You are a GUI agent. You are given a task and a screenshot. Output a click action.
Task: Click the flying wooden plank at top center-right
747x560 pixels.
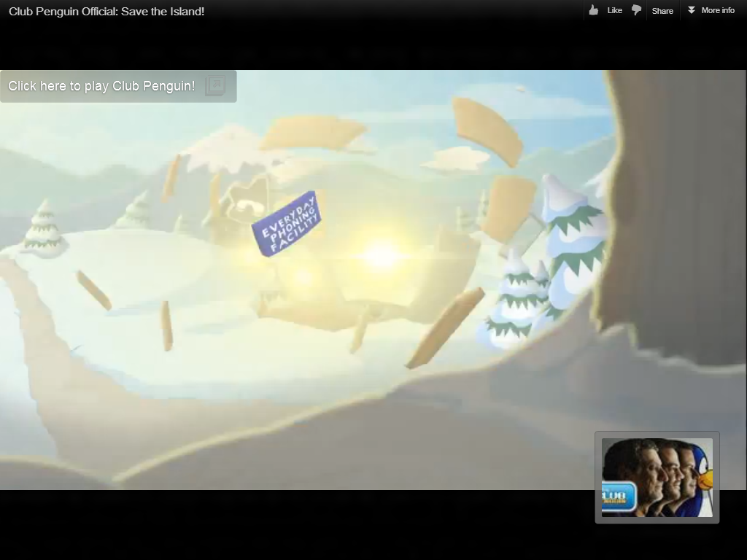pyautogui.click(x=487, y=130)
